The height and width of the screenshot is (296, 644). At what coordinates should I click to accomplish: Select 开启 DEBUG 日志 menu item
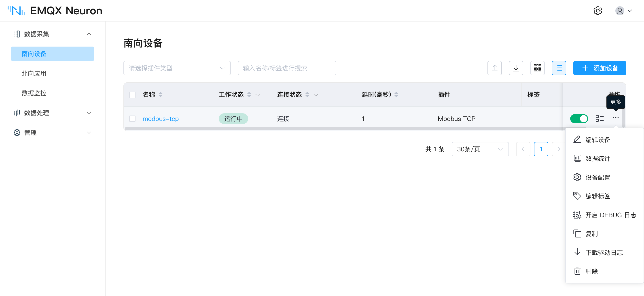[x=604, y=215]
